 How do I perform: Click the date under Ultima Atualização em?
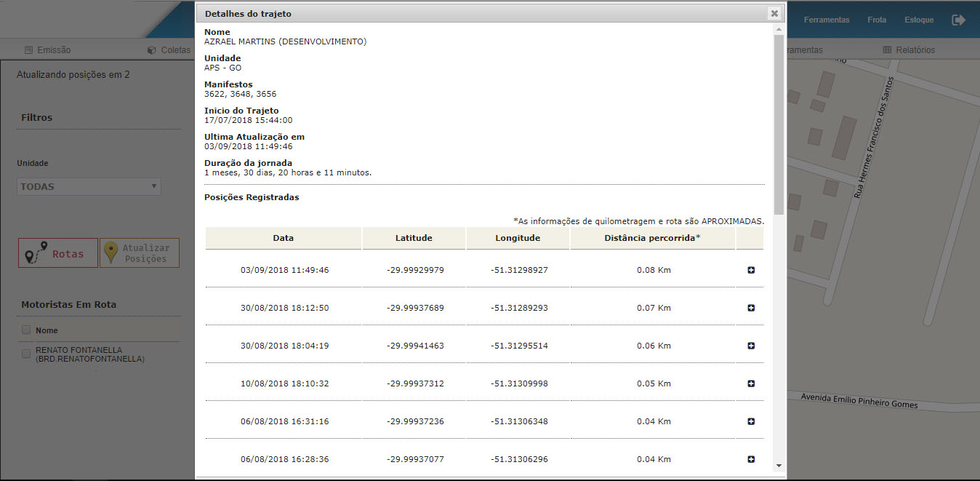(x=249, y=146)
